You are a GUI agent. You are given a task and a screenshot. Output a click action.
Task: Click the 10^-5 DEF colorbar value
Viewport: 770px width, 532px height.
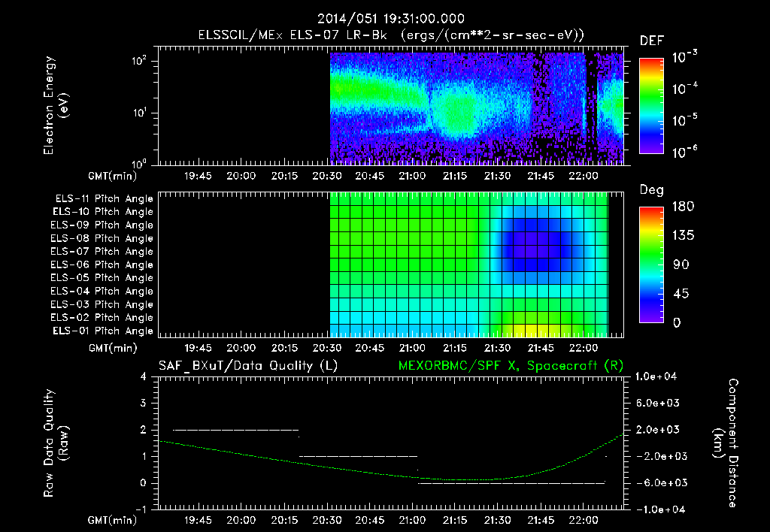coord(684,120)
